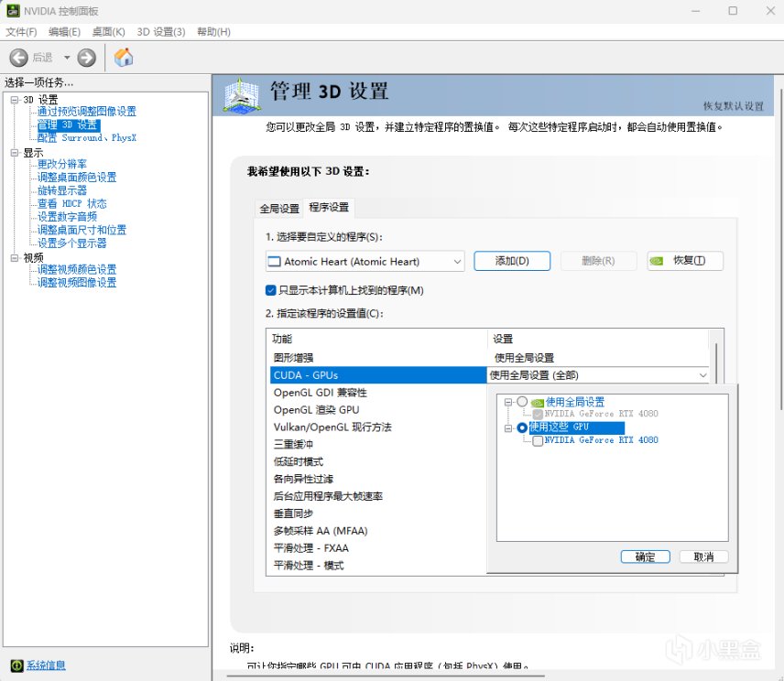Open the 系统信息 link
Screen dimensions: 784x681
tap(46, 665)
